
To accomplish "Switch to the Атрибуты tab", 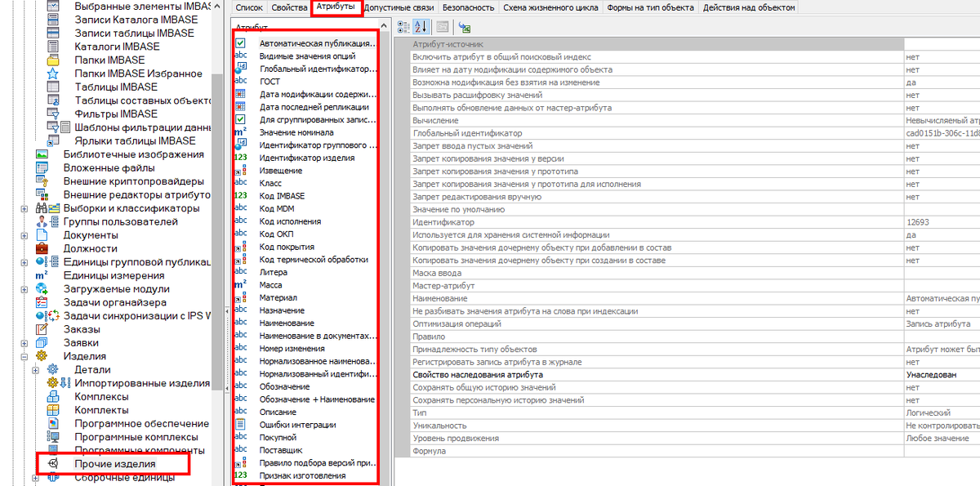I will click(336, 7).
